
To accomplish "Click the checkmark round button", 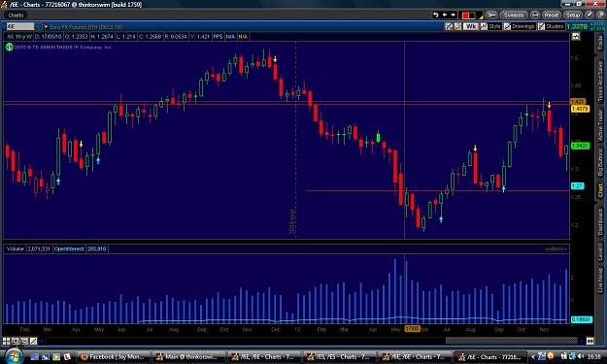I will coord(589,16).
